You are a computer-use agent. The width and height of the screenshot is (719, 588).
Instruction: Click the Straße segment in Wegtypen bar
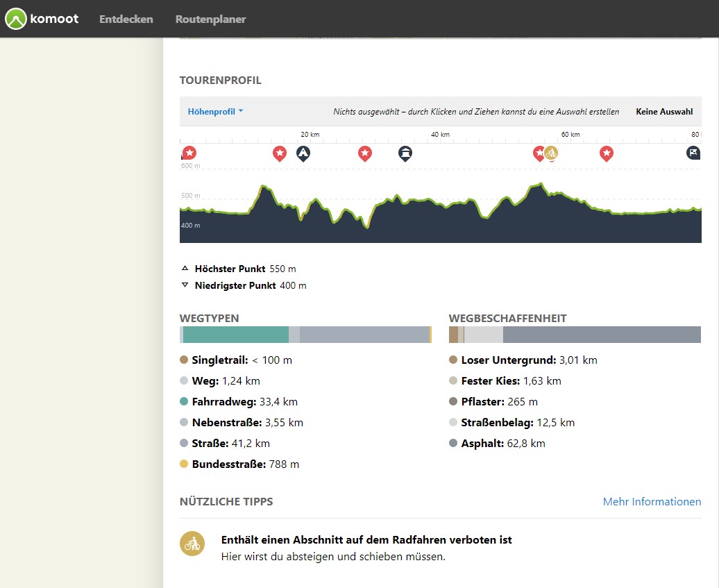click(x=364, y=335)
